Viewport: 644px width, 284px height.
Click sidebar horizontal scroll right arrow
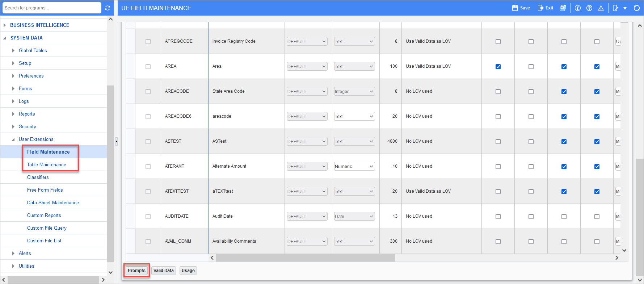103,280
